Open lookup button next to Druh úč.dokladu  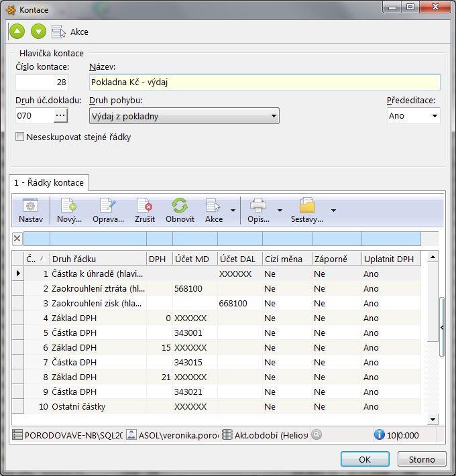click(60, 115)
